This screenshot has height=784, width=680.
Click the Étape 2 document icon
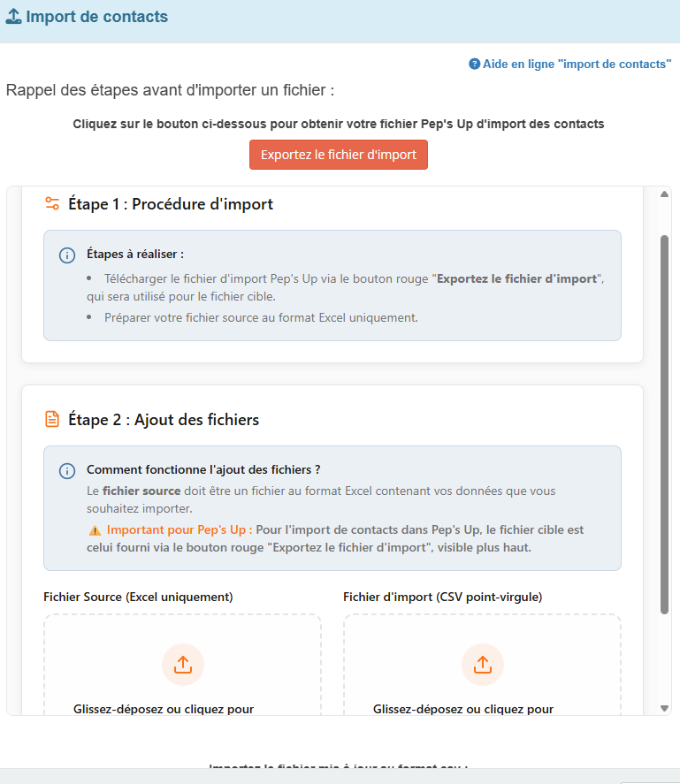[x=52, y=420]
